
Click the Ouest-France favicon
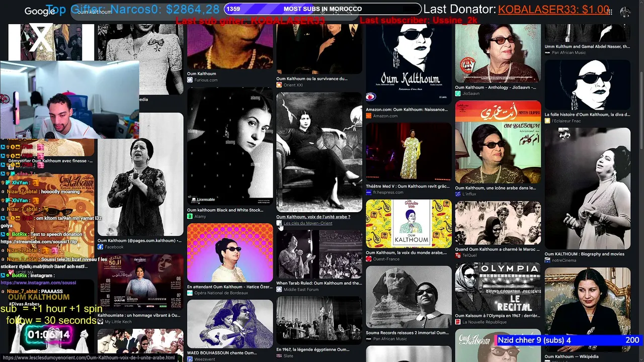368,259
